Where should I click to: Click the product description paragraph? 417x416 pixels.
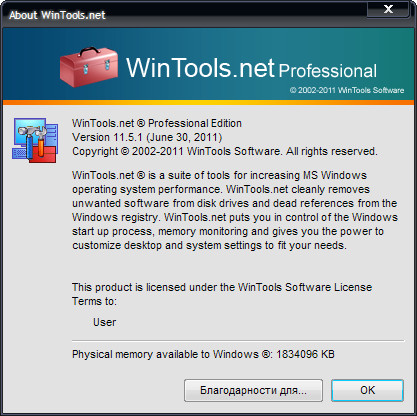click(x=235, y=210)
